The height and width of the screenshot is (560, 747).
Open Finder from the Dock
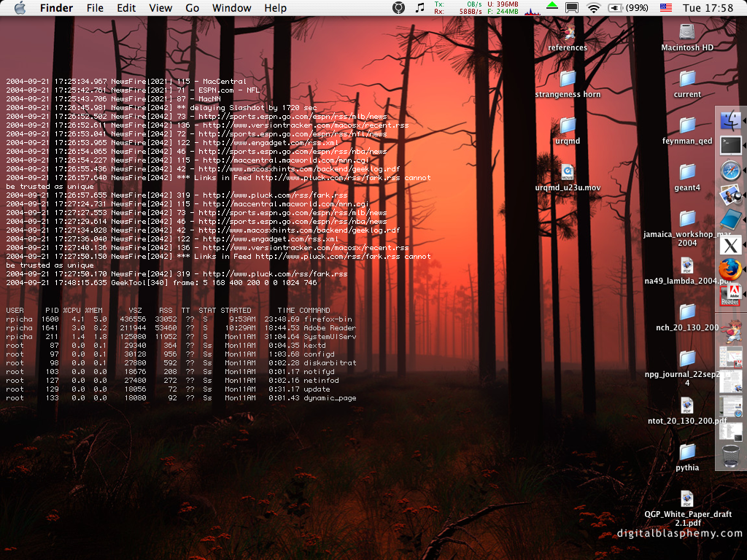click(730, 121)
